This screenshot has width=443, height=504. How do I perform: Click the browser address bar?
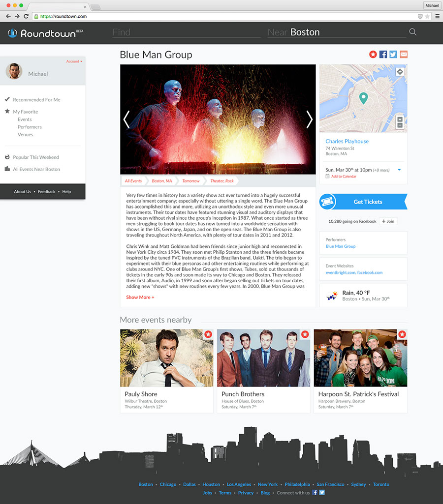point(225,16)
